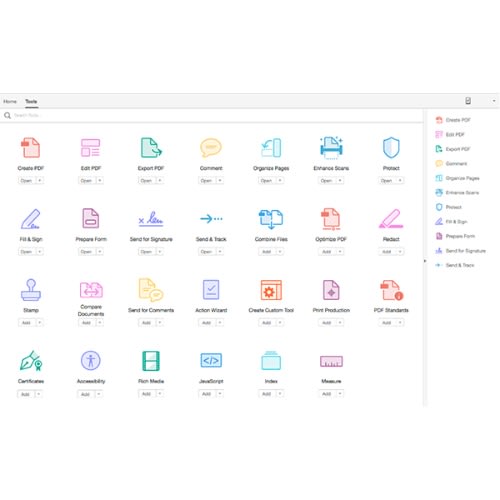500x500 pixels.
Task: Click the Combine Files icon
Action: (x=271, y=219)
